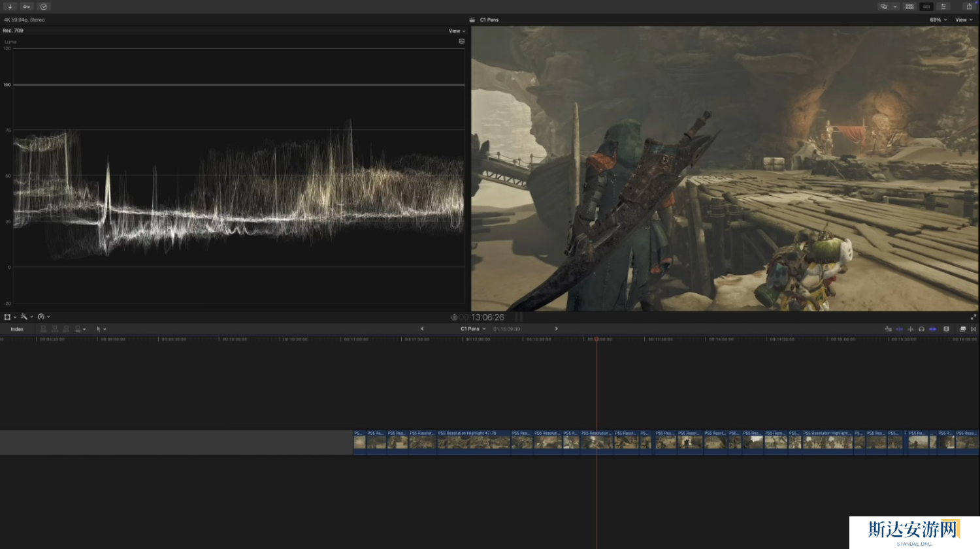
Task: Click the viewer fullscreen arrows icon
Action: pyautogui.click(x=973, y=317)
